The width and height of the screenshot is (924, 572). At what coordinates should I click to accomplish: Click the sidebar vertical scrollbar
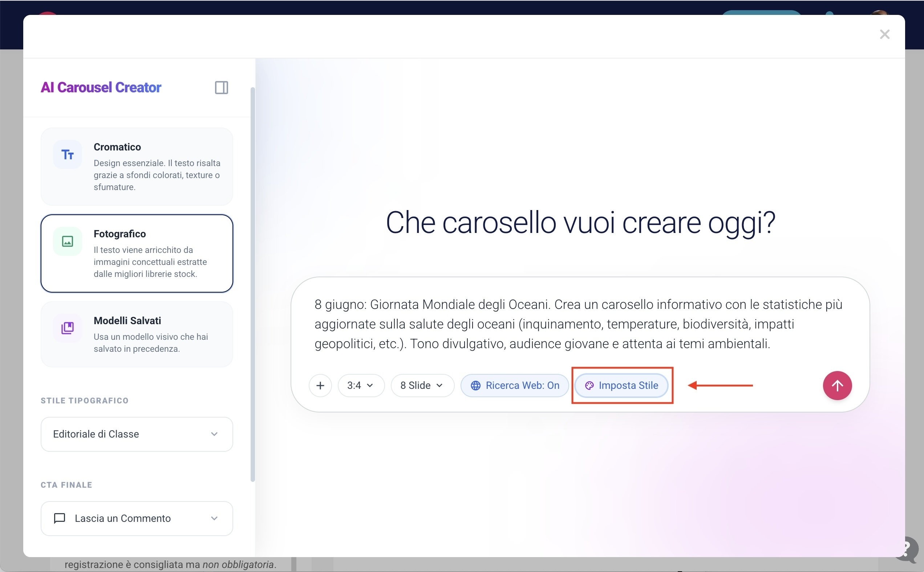tap(252, 285)
